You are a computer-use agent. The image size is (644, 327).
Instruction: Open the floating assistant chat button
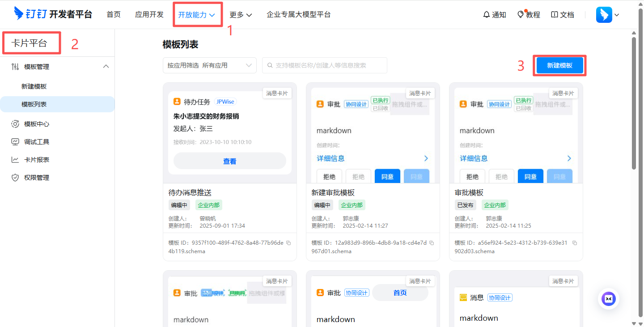pos(608,299)
